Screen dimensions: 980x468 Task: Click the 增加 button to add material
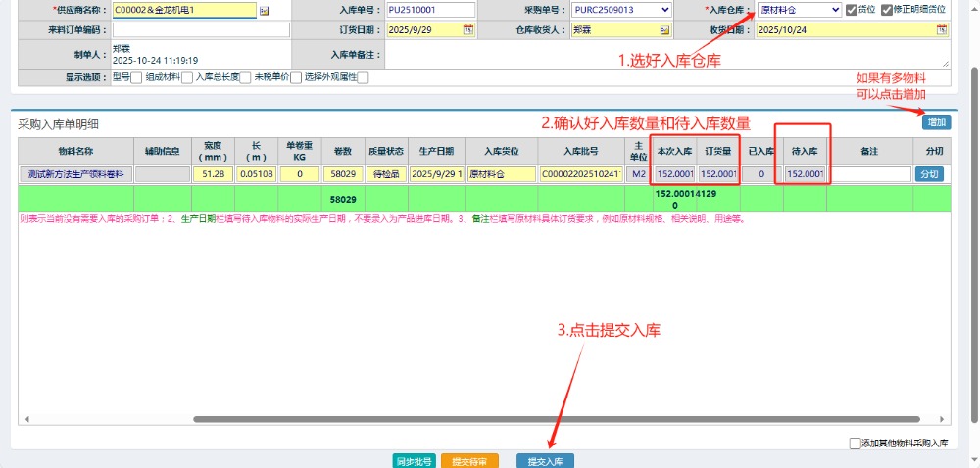click(936, 122)
